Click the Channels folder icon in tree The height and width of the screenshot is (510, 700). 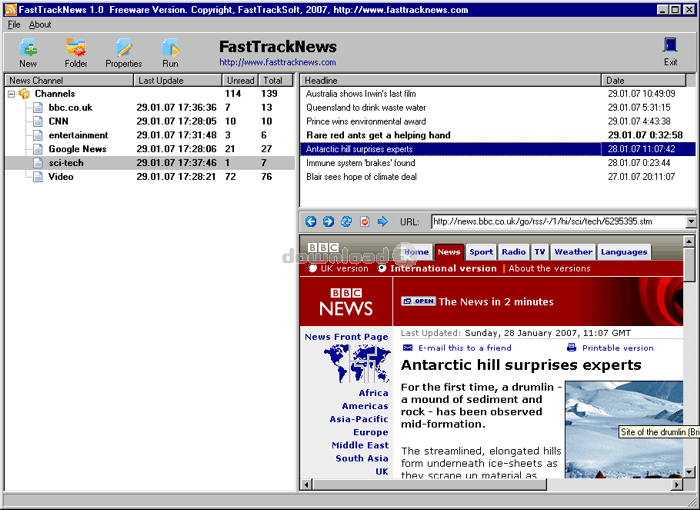24,94
